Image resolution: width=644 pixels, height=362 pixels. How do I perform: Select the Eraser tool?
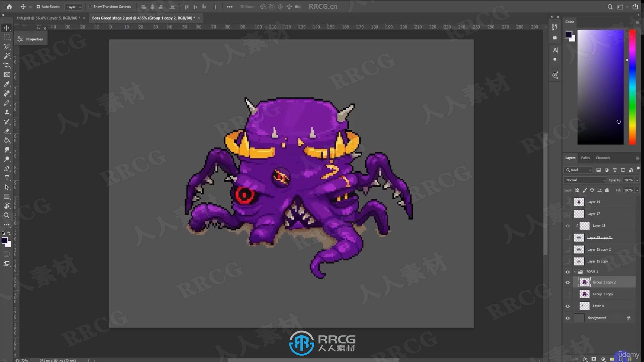pyautogui.click(x=7, y=131)
